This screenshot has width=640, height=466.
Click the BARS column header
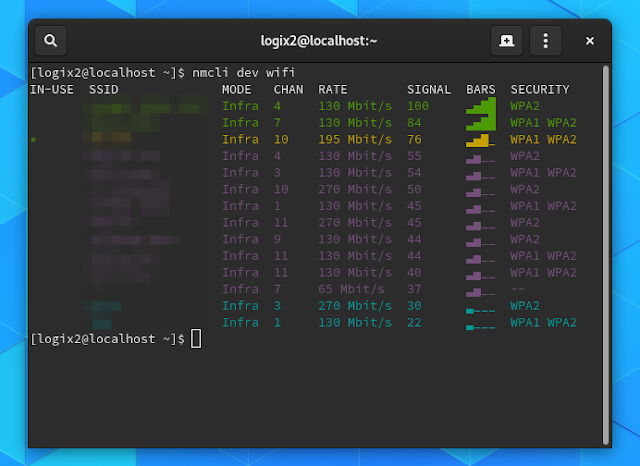(481, 89)
